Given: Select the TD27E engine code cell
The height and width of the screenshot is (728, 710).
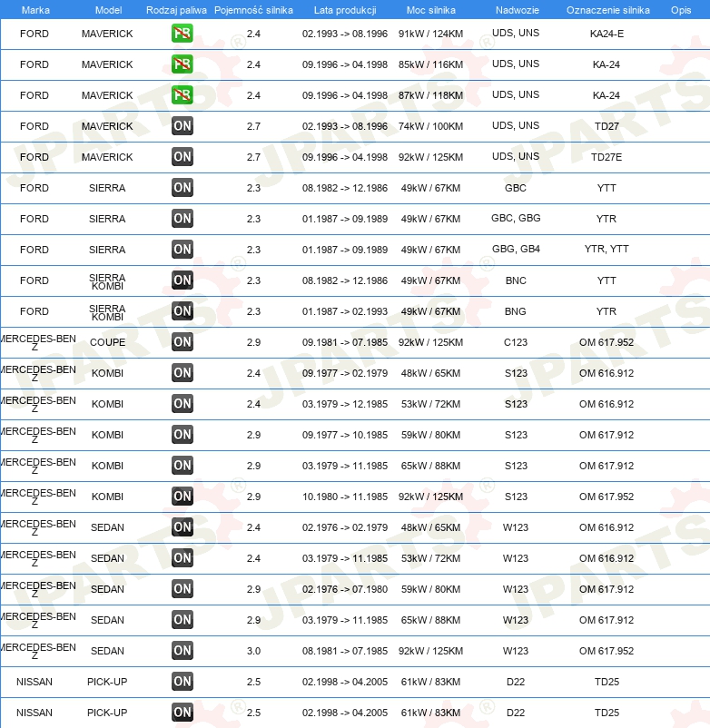Looking at the screenshot, I should (x=606, y=157).
